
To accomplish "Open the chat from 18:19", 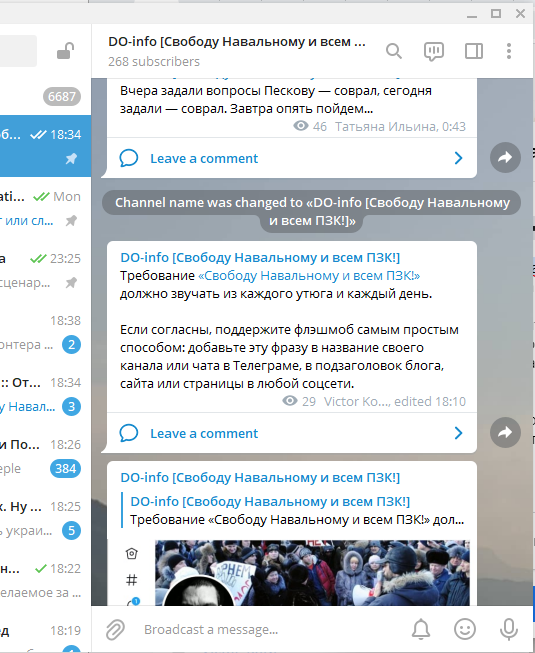I will tap(45, 632).
